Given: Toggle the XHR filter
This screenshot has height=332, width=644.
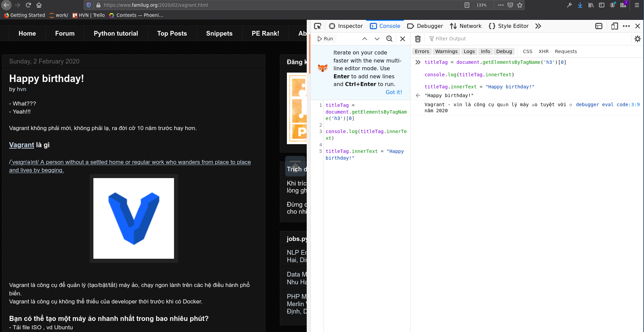Looking at the screenshot, I should point(543,51).
